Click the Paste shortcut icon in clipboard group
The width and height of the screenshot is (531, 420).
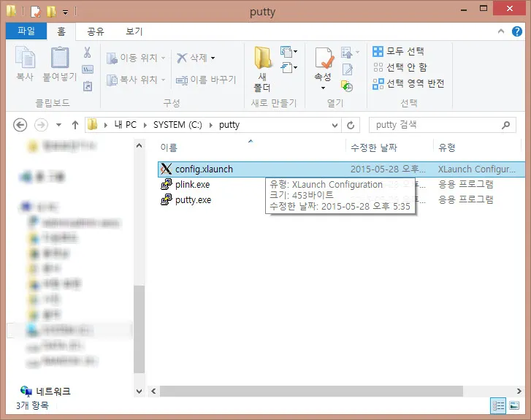coord(88,86)
